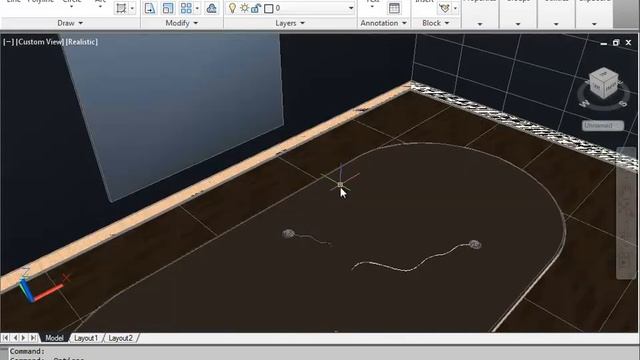640x360 pixels.
Task: Toggle the layer on/off lightbulb
Action: click(232, 8)
